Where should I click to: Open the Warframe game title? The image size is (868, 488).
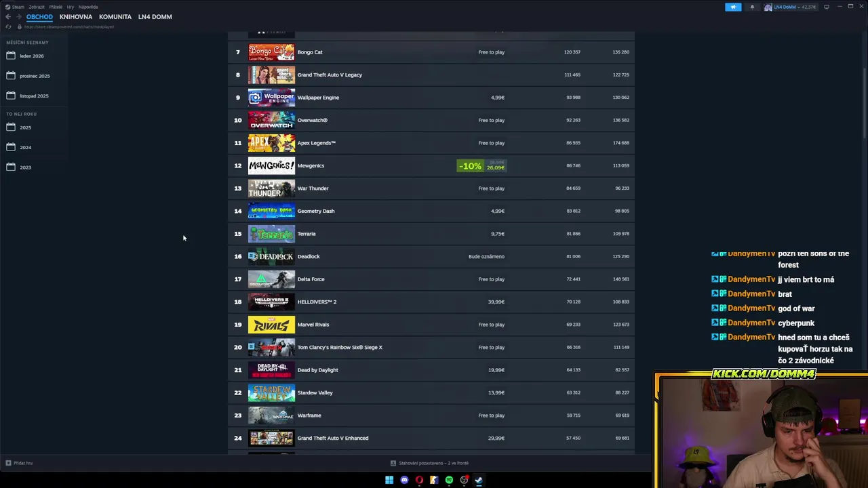pyautogui.click(x=309, y=415)
